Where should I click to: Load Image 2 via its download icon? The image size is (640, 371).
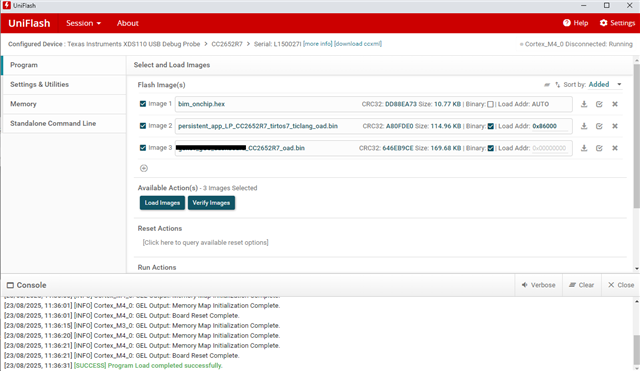[584, 126]
